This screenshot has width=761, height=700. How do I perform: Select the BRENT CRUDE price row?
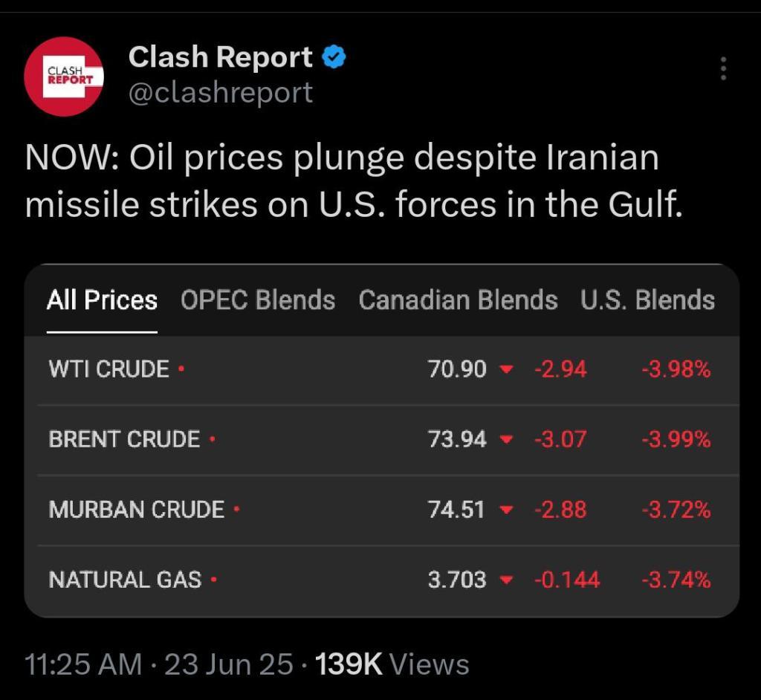coord(381,440)
